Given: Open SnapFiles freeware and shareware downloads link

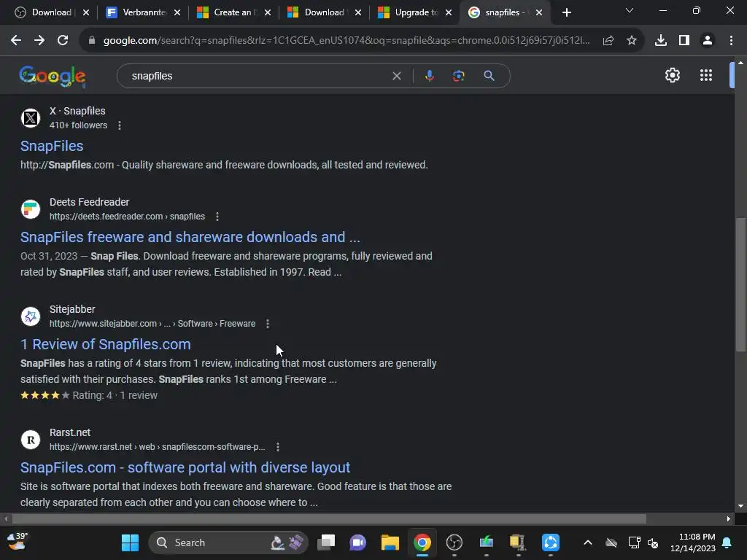Looking at the screenshot, I should pyautogui.click(x=190, y=237).
